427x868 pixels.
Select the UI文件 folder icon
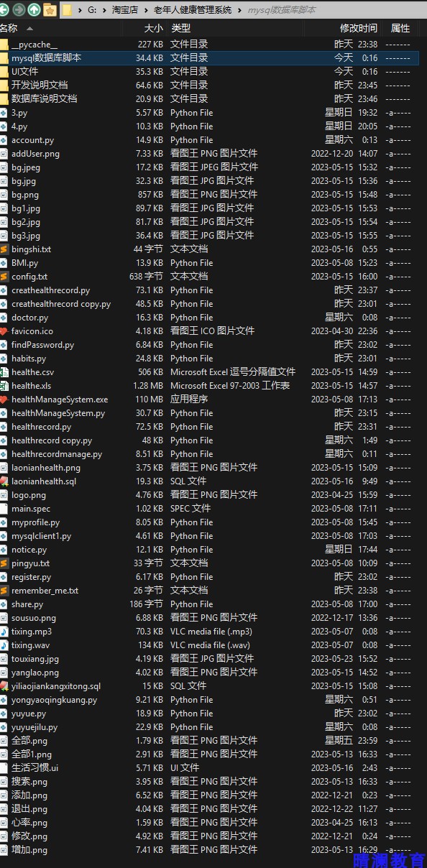pos(4,72)
